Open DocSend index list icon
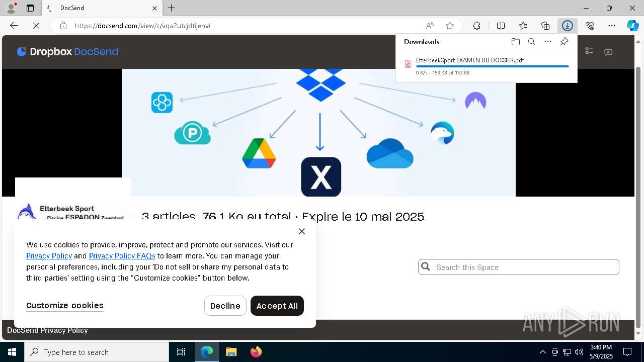Viewport: 644px width, 362px height. (x=589, y=51)
